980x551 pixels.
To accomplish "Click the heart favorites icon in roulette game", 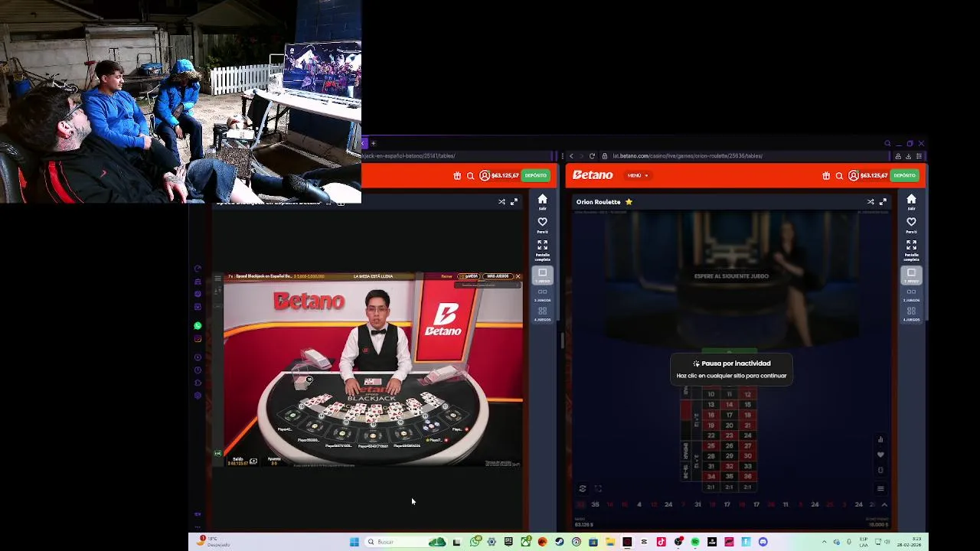I will point(880,455).
